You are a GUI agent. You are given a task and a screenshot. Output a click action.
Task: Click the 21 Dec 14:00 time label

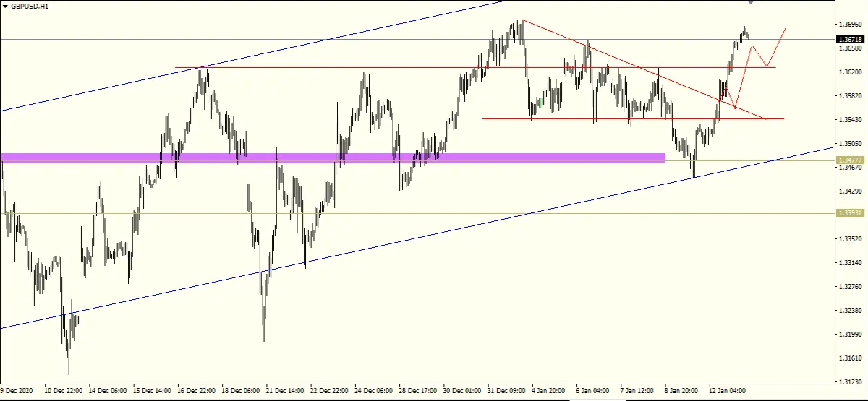pos(286,391)
